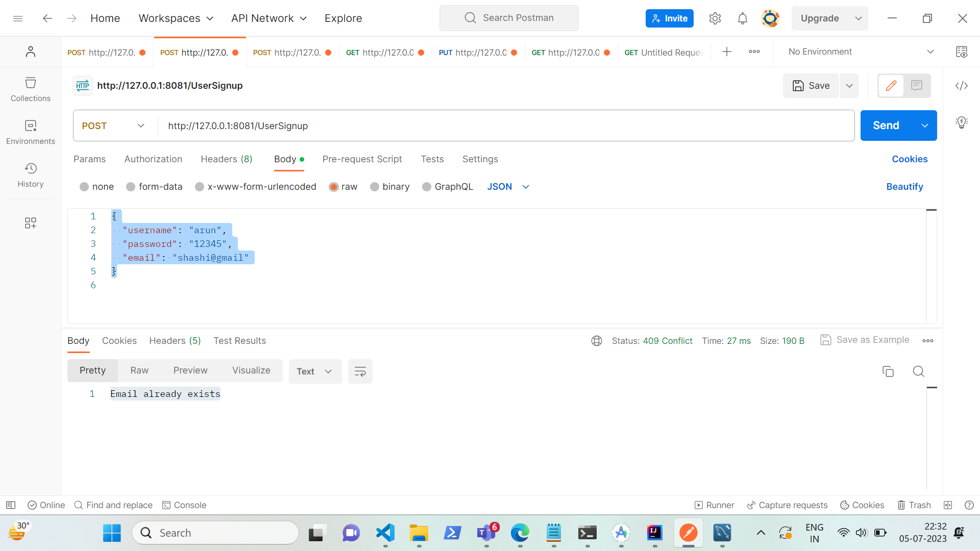Open the POST method dropdown

(140, 126)
